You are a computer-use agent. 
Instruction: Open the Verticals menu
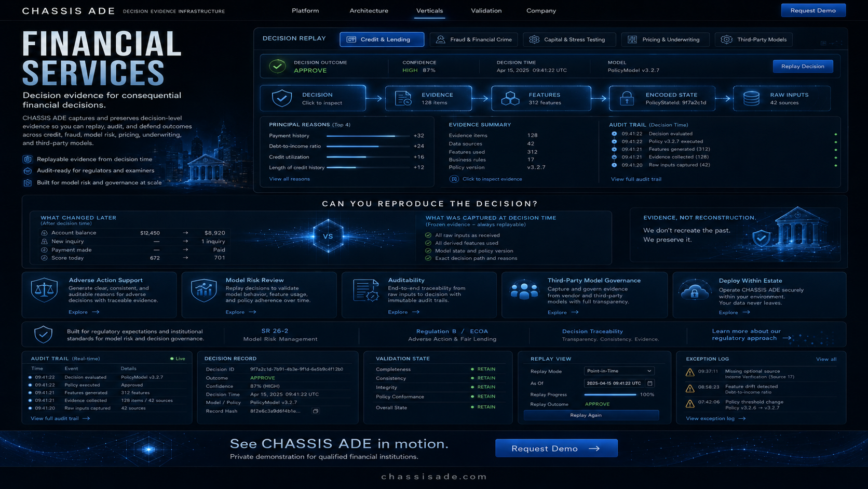[x=429, y=10]
